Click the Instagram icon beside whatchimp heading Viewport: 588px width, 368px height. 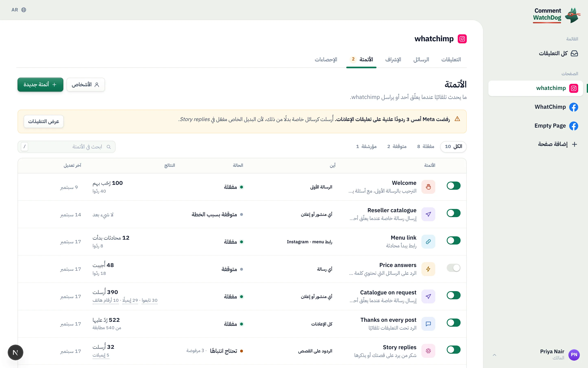(x=462, y=39)
